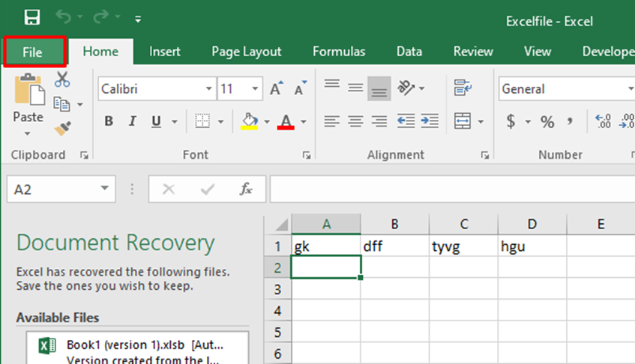Image resolution: width=635 pixels, height=364 pixels.
Task: Select the Format Painter brush icon
Action: pyautogui.click(x=62, y=129)
